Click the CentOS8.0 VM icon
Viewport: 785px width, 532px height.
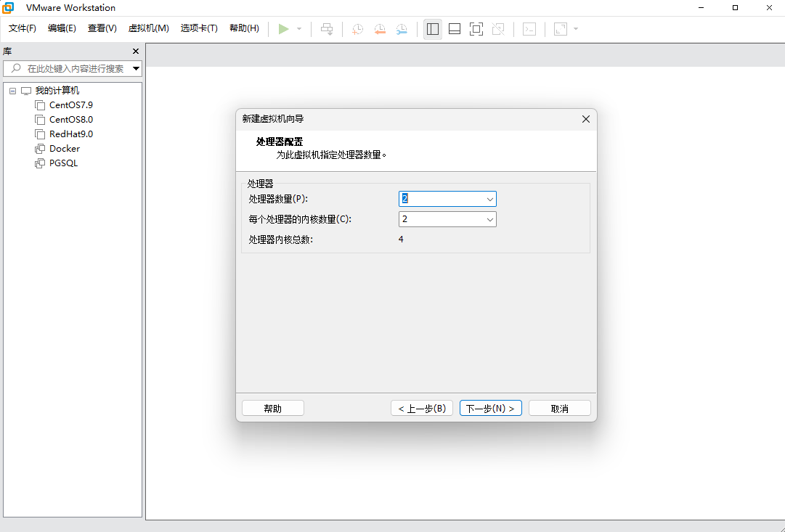39,120
